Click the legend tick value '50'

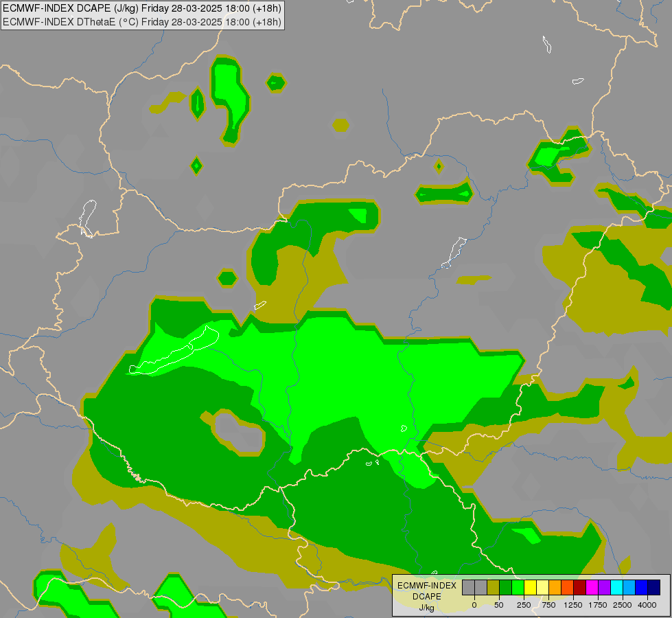coord(499,605)
